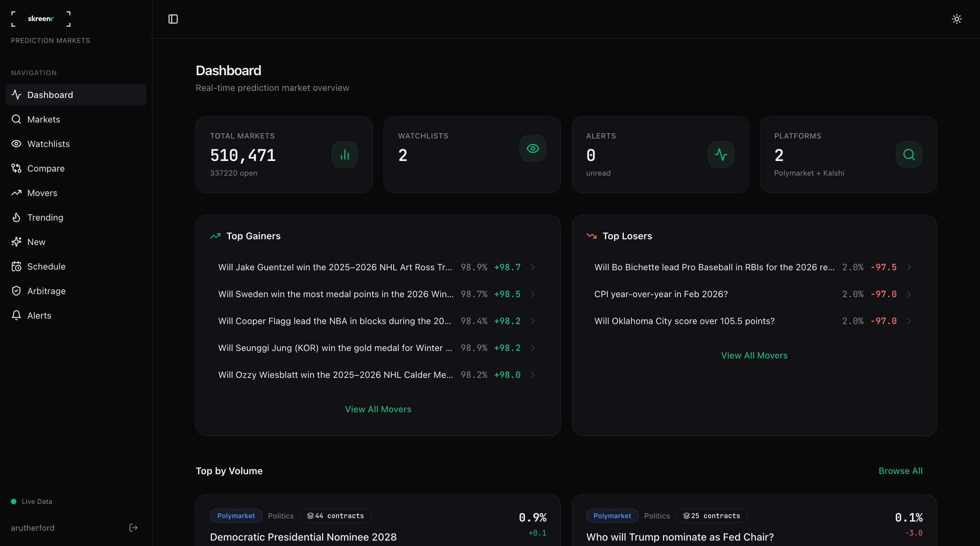Viewport: 980px width, 546px height.
Task: Select 'Will Bo Bichette lead Pro Baseball' row
Action: (x=753, y=267)
